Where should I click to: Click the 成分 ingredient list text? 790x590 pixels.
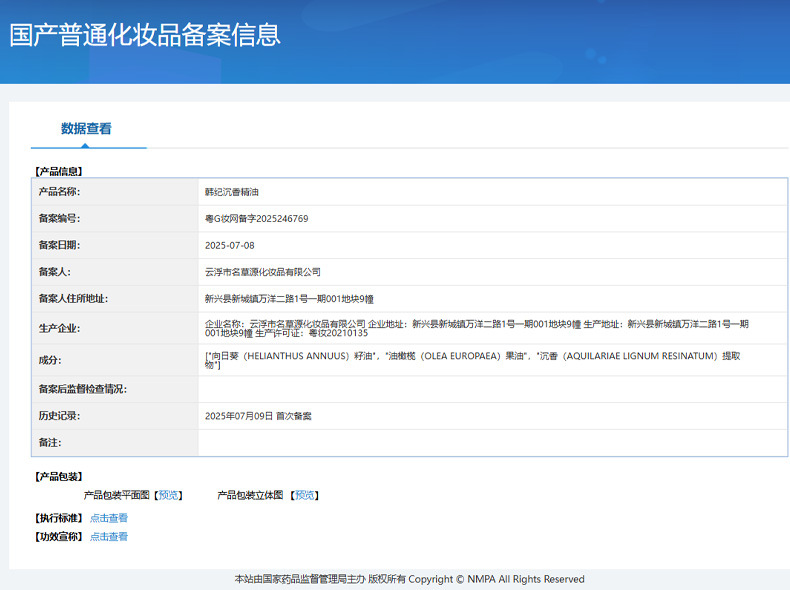click(476, 360)
